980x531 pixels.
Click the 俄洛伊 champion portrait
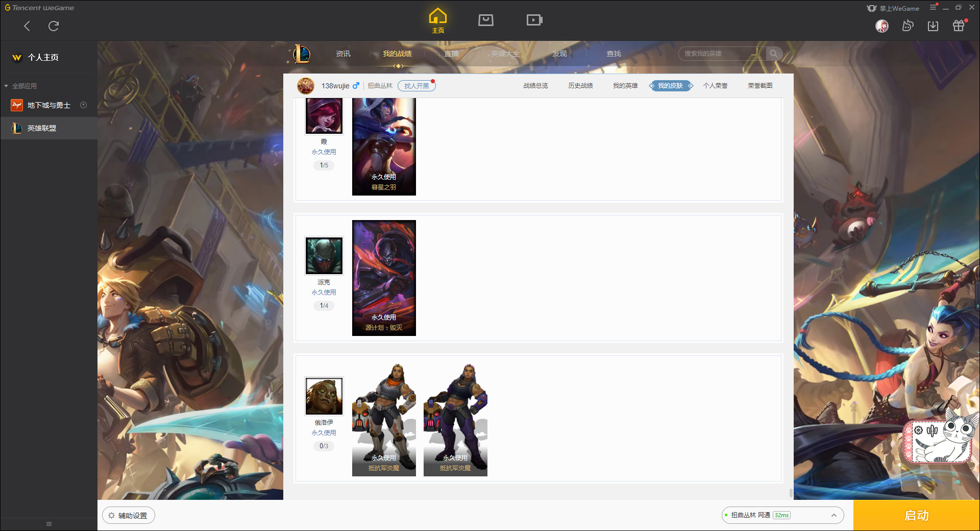324,396
